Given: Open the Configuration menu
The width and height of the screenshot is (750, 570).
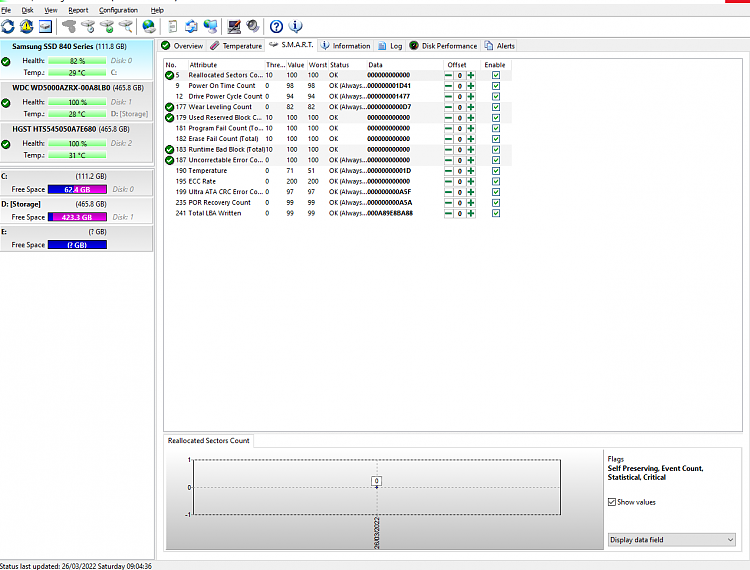Looking at the screenshot, I should click(x=118, y=10).
